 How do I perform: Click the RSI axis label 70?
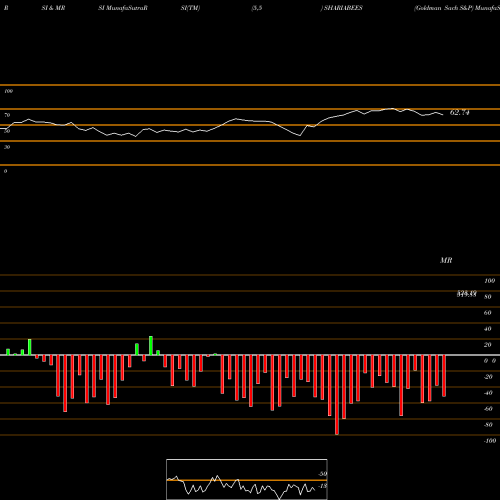tap(7, 115)
